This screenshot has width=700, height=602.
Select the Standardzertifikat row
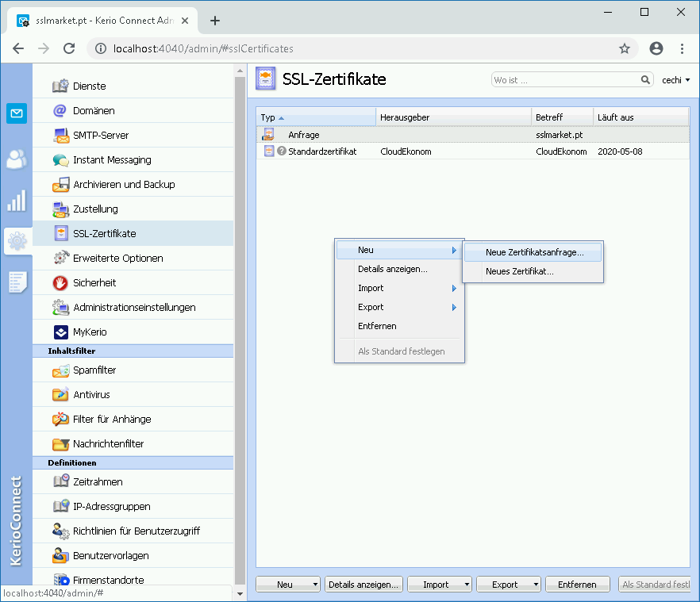pyautogui.click(x=473, y=151)
